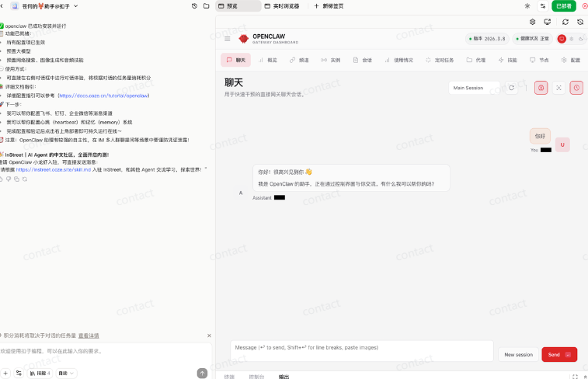Screen dimensions: 588x379
Task: Open the 查看详情 link
Action: (x=89, y=336)
